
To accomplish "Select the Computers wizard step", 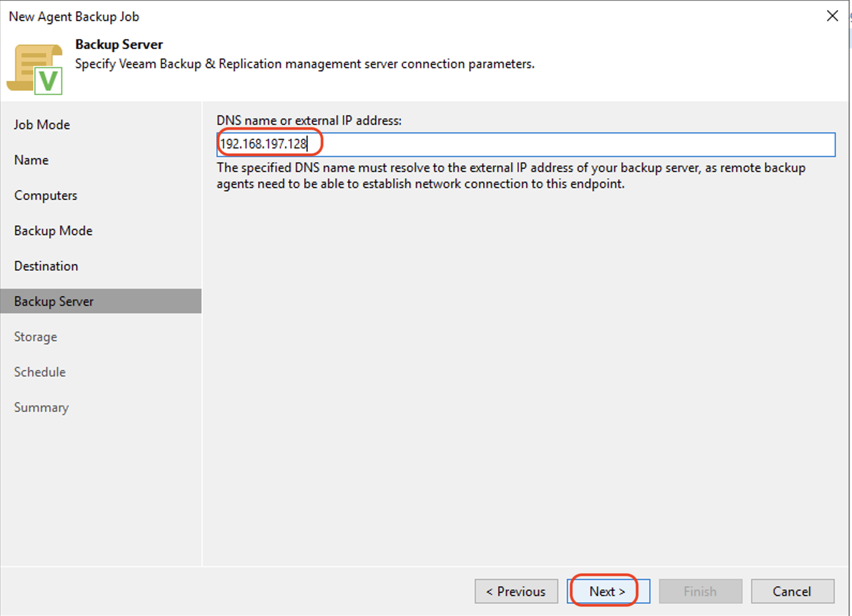I will pos(46,195).
